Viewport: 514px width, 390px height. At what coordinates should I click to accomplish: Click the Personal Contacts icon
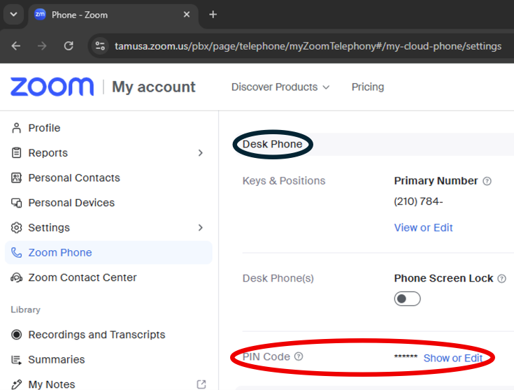[16, 178]
